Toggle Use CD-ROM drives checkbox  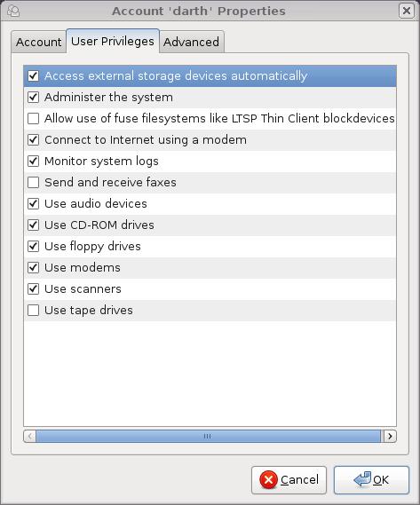[x=33, y=225]
